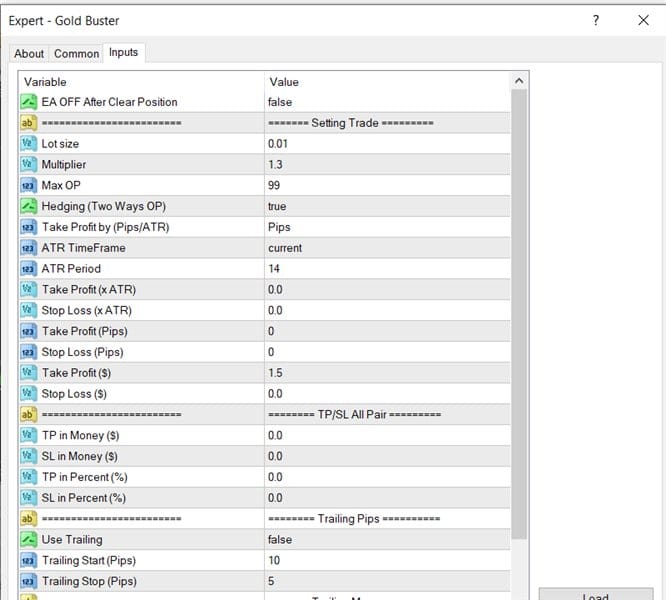Toggle Hedging (Two Ways OP) true value
This screenshot has height=600, width=666.
click(387, 206)
